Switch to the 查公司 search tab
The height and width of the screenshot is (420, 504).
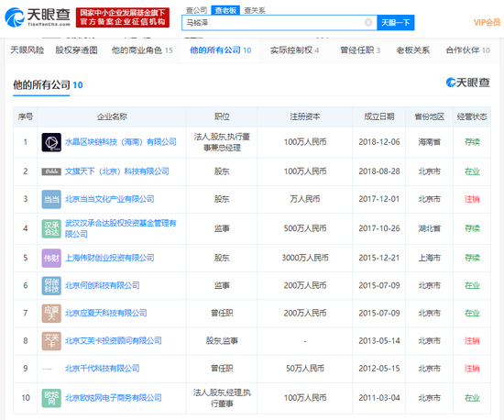(196, 10)
